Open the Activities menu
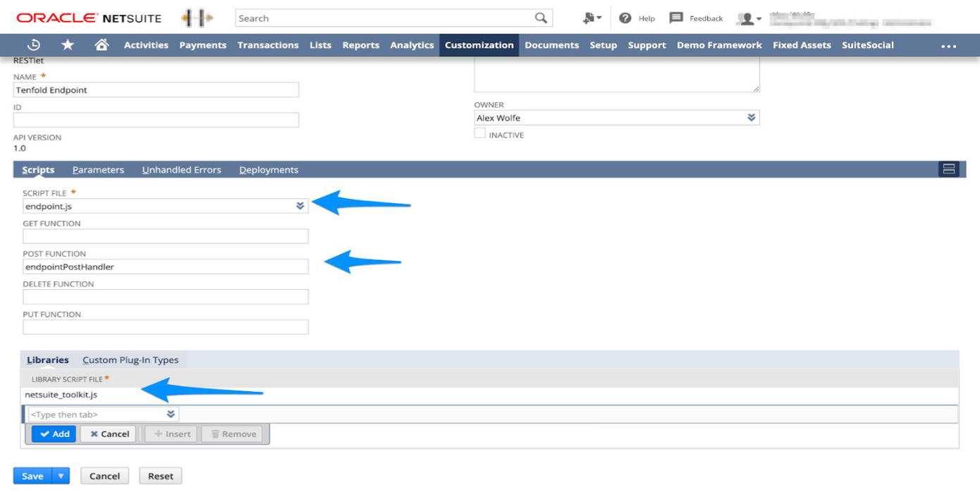 tap(146, 44)
